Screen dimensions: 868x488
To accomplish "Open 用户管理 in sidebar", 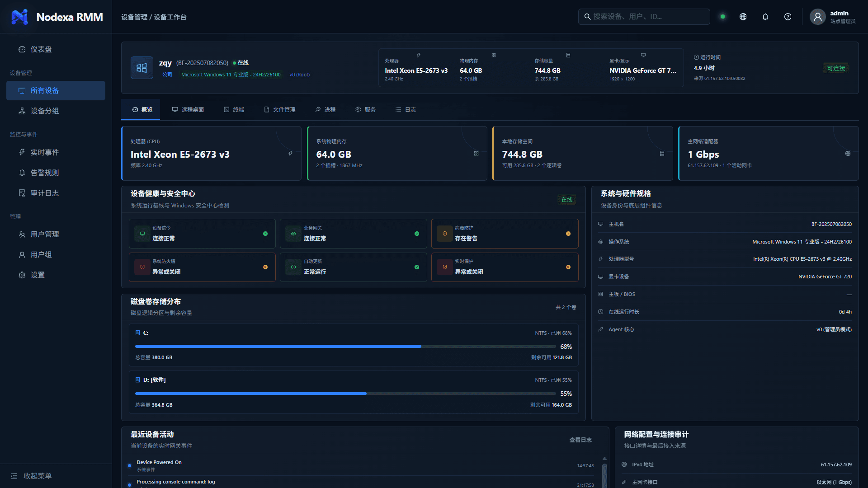I will [x=56, y=234].
